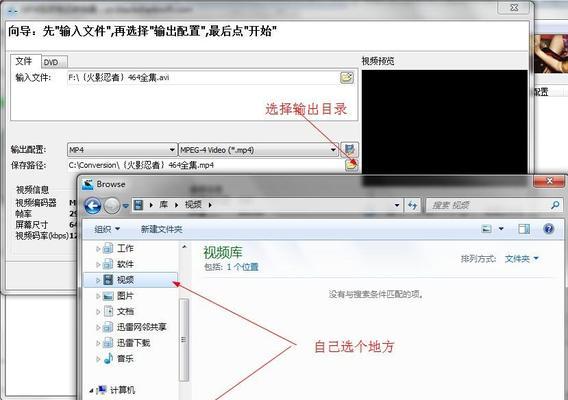Toggle preview pane icon in Browse toolbar
568x400 pixels.
coord(524,229)
